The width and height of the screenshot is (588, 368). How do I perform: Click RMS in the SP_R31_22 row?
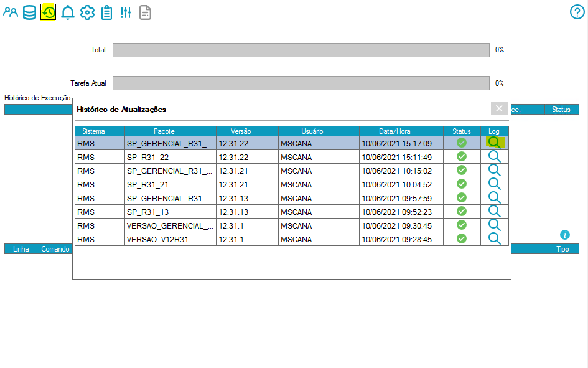86,157
